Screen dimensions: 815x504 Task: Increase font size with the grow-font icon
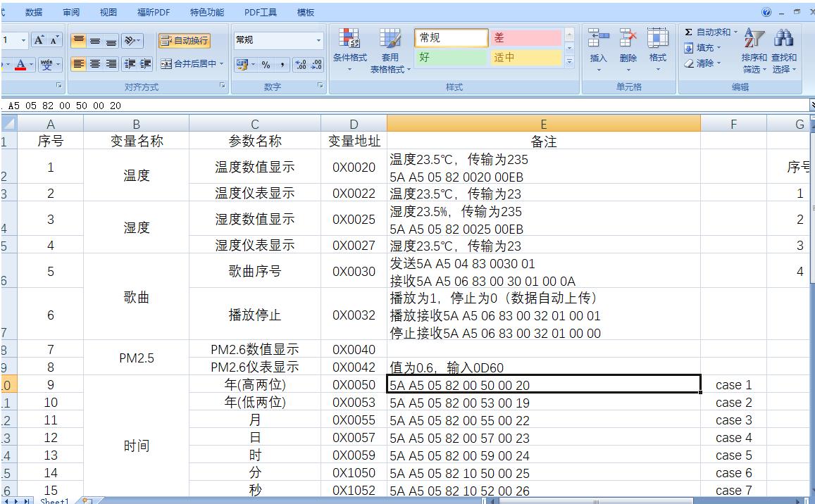pos(39,40)
